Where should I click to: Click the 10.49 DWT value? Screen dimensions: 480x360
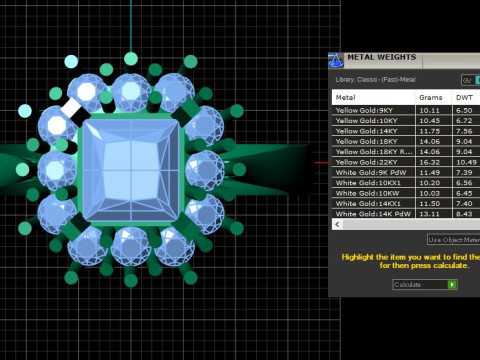pyautogui.click(x=466, y=162)
